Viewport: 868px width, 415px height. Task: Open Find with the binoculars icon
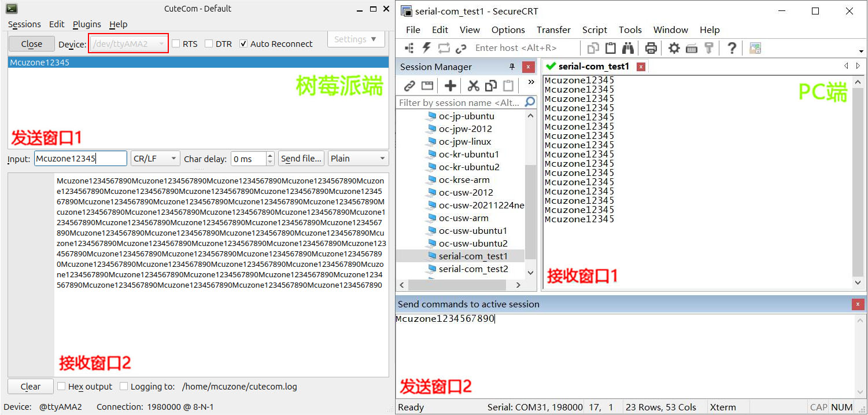pos(628,48)
